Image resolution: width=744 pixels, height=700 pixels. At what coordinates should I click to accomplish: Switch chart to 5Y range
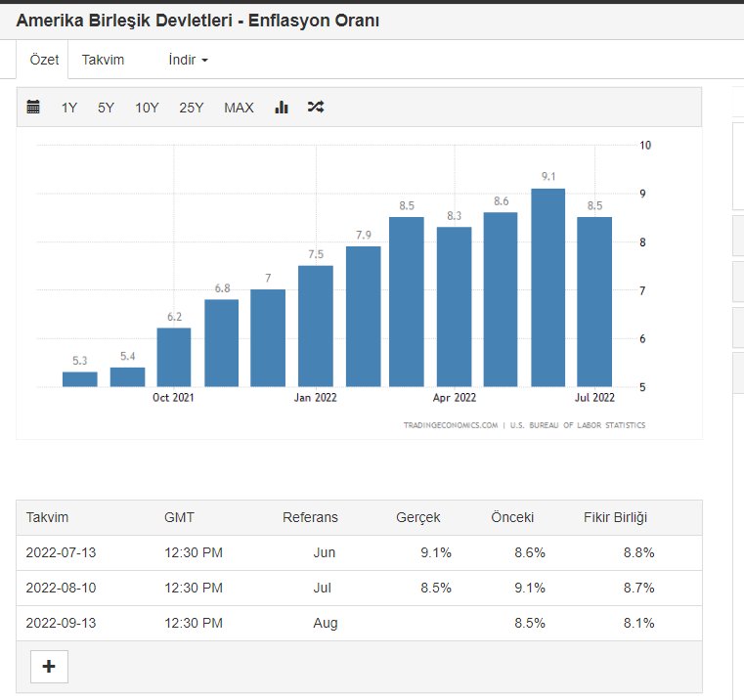coord(106,108)
